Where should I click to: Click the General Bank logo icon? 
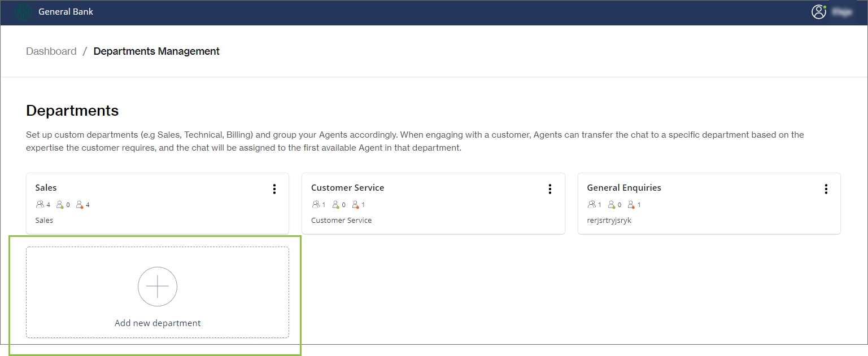pos(23,12)
